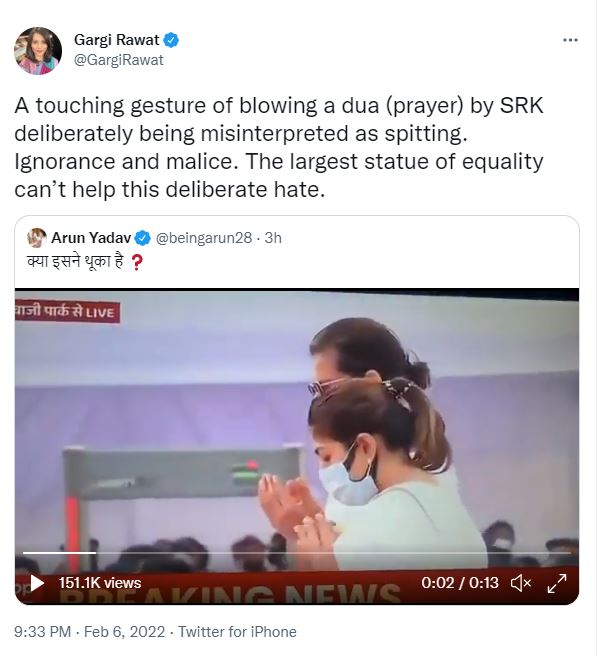This screenshot has height=656, width=600.
Task: Open Gargi Rawat's profile picture
Action: click(38, 50)
